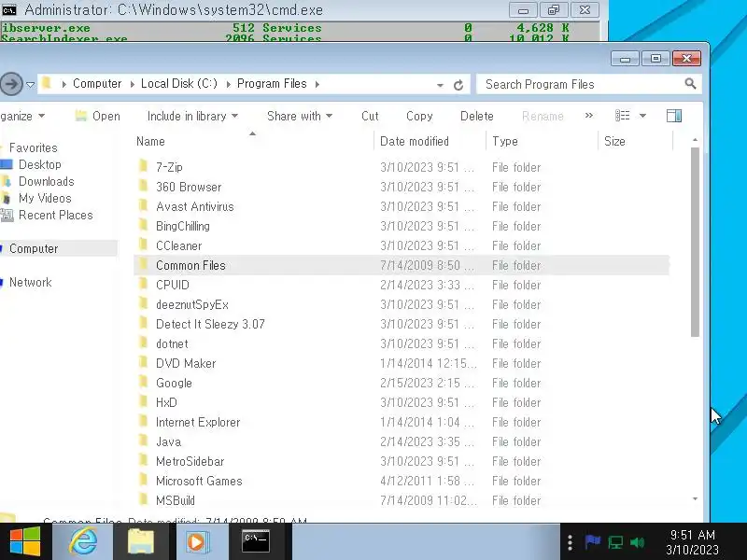Sort by the Type column header
Screen dimensions: 747x560
(505, 142)
